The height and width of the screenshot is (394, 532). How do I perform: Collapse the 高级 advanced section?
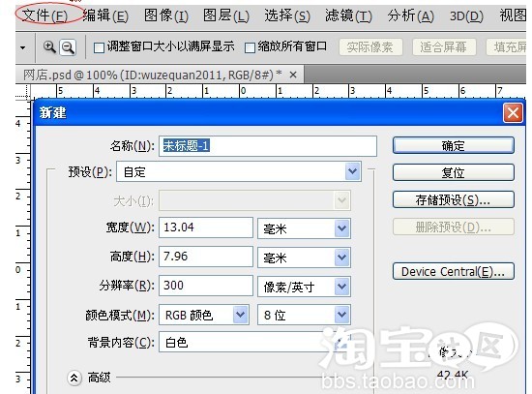(74, 378)
